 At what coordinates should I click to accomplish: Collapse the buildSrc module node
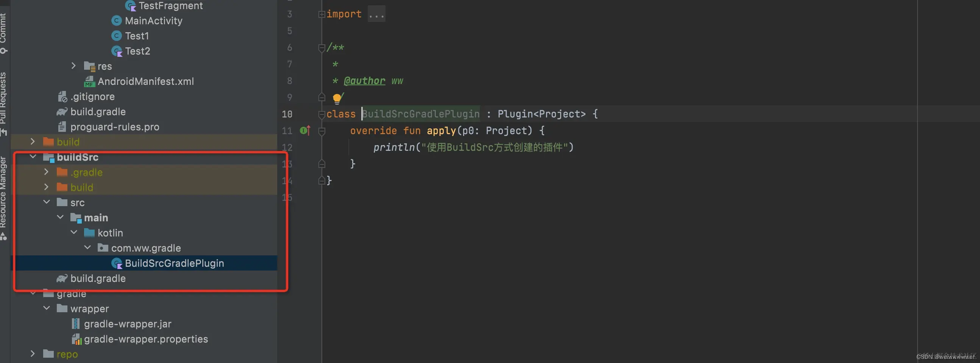(33, 156)
